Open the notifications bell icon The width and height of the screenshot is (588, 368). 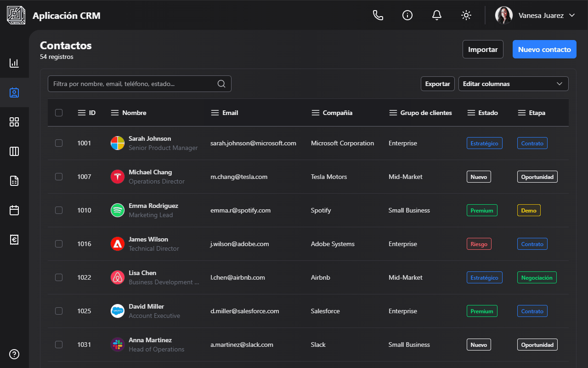click(437, 15)
